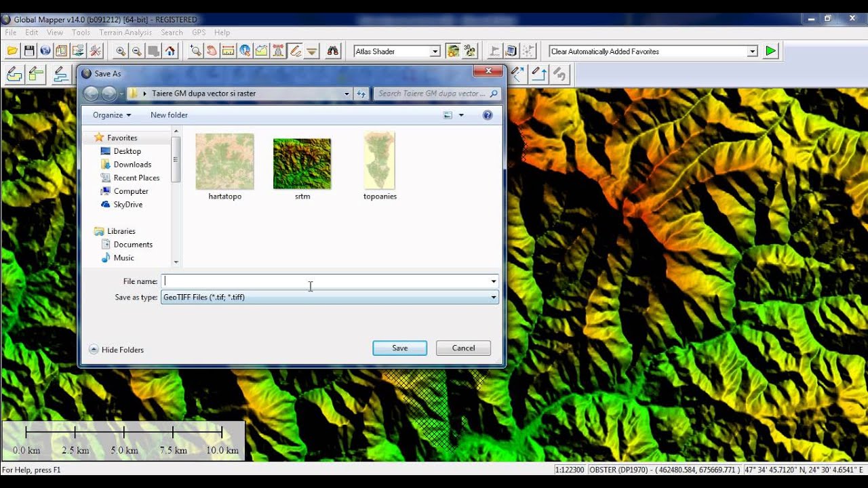Open the Tools menu
868x488 pixels.
click(x=81, y=33)
